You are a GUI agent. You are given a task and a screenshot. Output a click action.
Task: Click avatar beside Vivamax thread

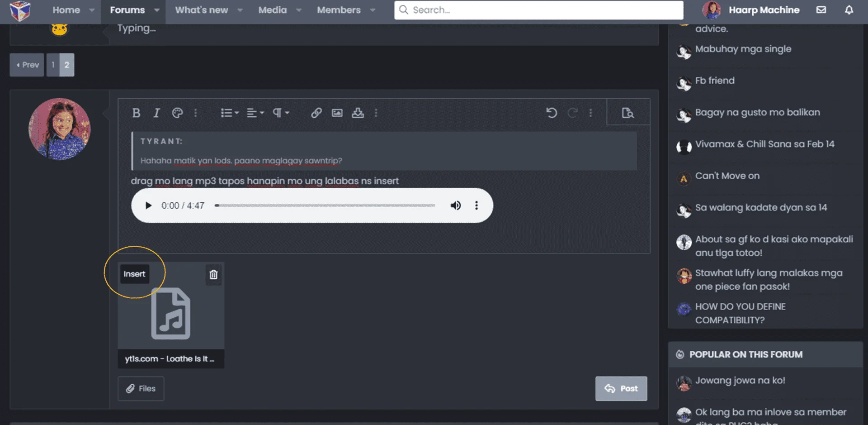point(684,147)
